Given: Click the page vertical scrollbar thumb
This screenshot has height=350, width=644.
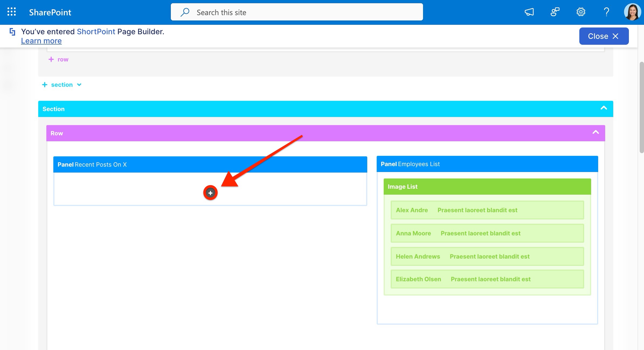Looking at the screenshot, I should (642, 108).
